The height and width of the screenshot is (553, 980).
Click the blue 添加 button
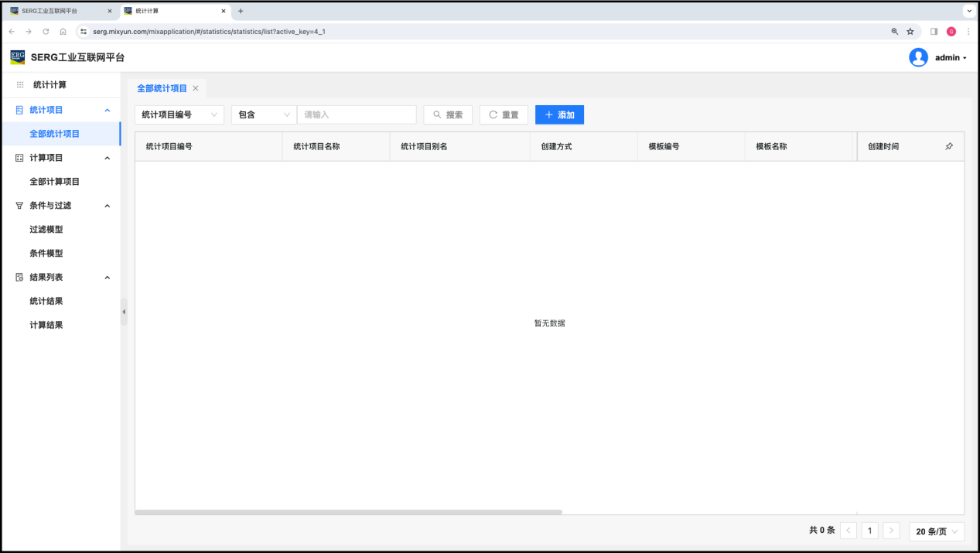pos(559,114)
